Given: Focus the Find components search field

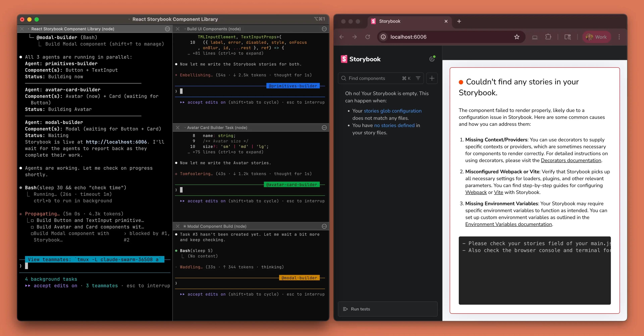Looking at the screenshot, I should click(x=381, y=78).
